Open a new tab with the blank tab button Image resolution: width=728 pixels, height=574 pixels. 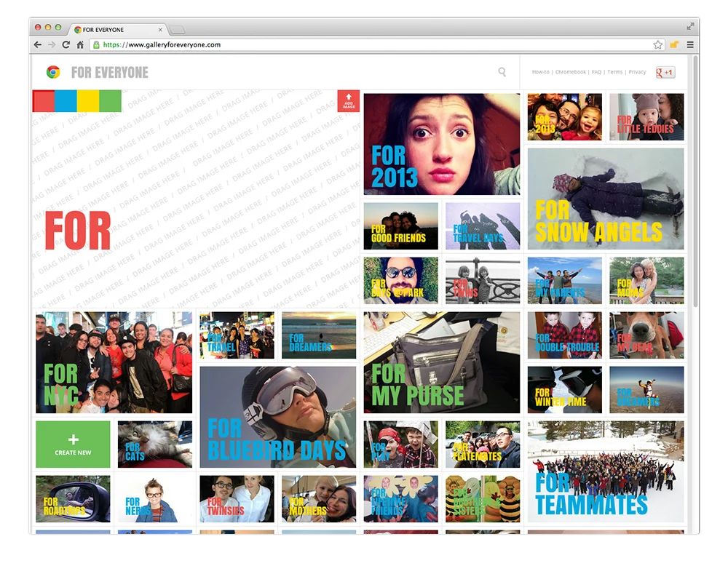tap(177, 30)
